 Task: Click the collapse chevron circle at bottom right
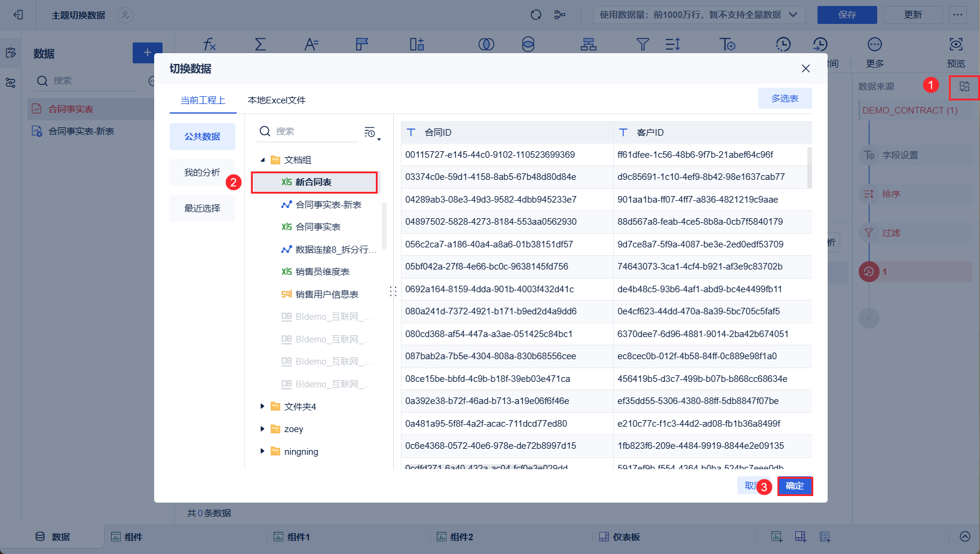pyautogui.click(x=965, y=537)
